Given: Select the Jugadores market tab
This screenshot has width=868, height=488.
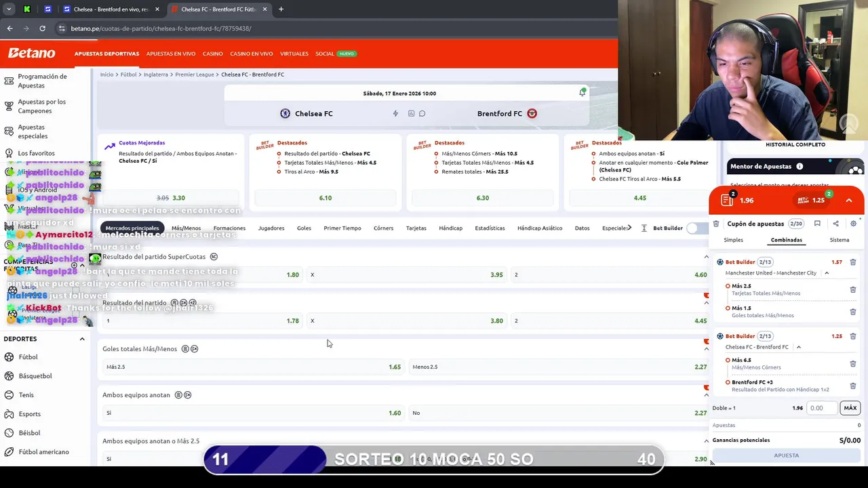Looking at the screenshot, I should (271, 228).
